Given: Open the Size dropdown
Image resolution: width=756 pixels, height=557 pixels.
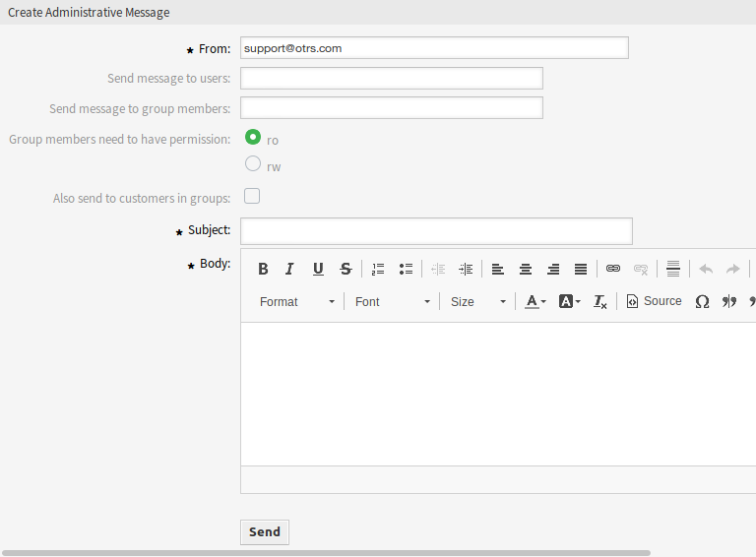Looking at the screenshot, I should click(x=478, y=302).
